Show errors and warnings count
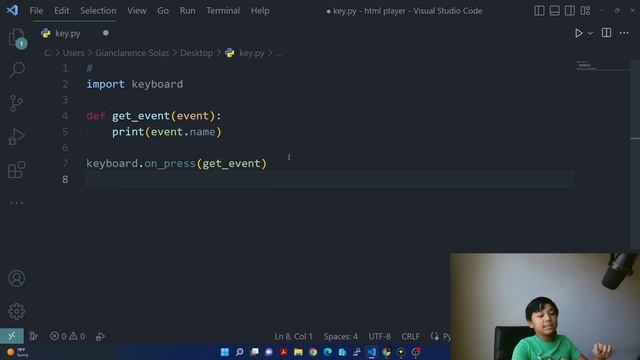This screenshot has height=360, width=640. [67, 336]
